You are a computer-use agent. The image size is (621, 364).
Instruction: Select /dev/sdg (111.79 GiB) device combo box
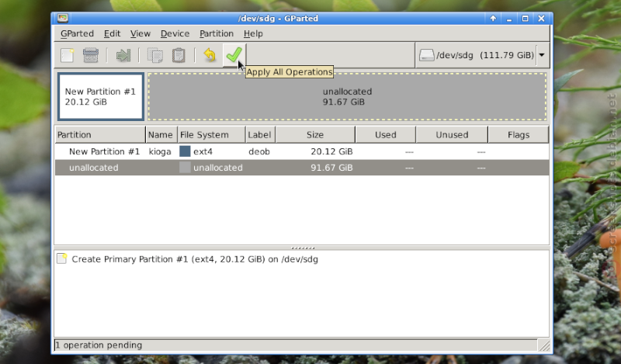pos(482,55)
